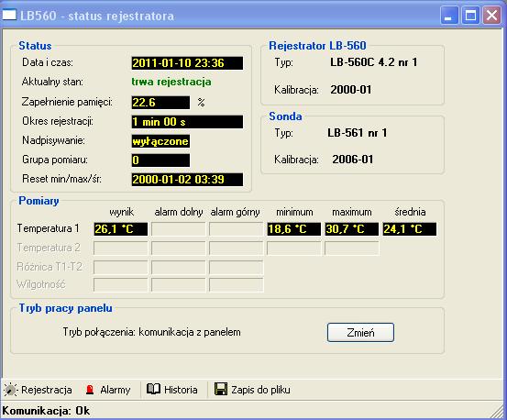Image resolution: width=507 pixels, height=420 pixels.
Task: Click the date field 2011-01-10 23:36
Action: click(187, 63)
